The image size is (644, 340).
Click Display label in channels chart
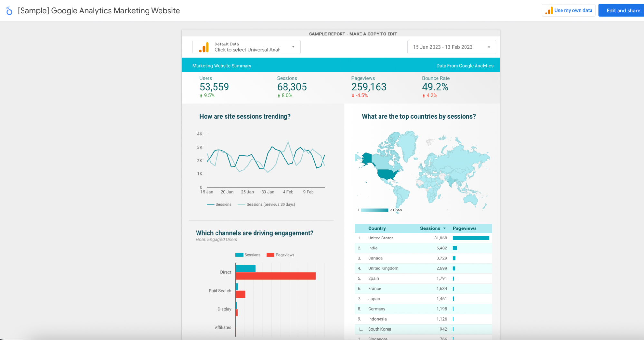(224, 309)
